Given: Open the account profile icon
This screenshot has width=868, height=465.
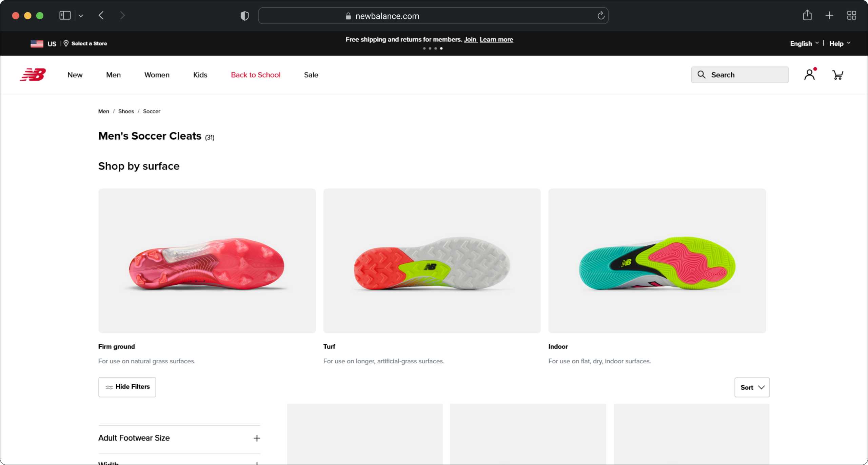Looking at the screenshot, I should (x=809, y=75).
